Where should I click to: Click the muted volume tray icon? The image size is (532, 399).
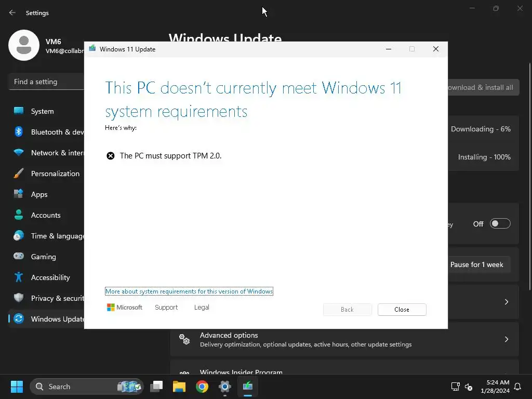click(469, 387)
